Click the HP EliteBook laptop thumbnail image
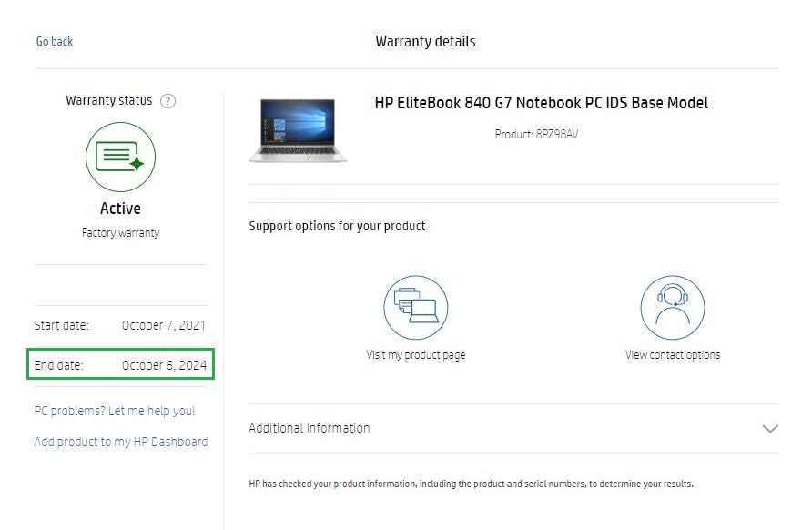 [298, 130]
